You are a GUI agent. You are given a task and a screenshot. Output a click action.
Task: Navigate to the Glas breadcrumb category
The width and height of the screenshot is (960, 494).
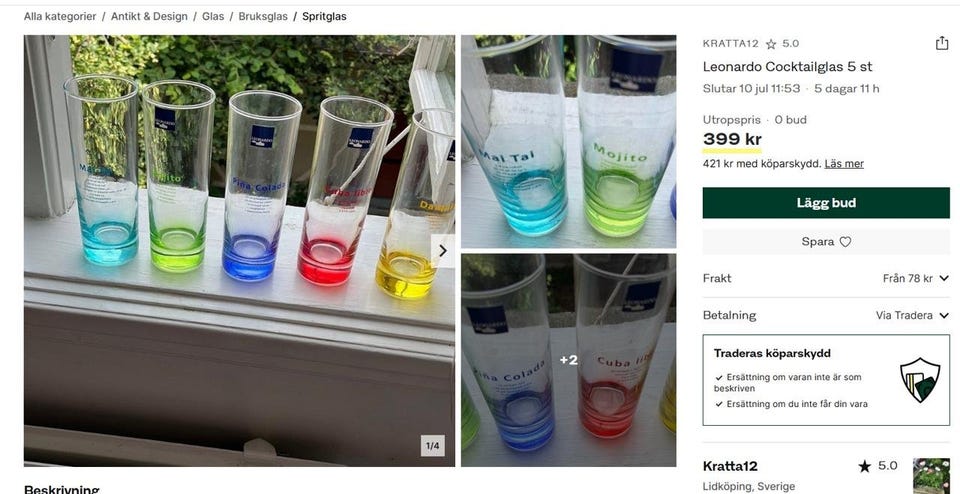point(213,17)
